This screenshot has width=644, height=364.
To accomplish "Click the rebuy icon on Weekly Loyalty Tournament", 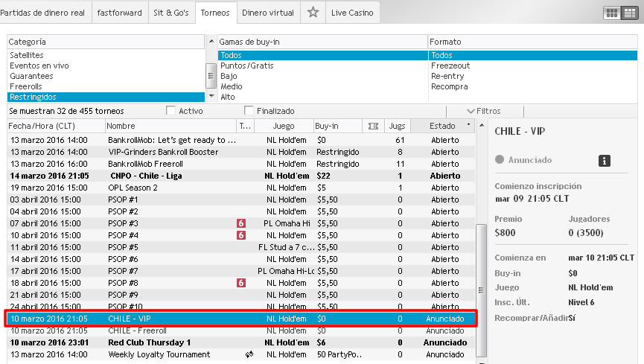I will [249, 354].
